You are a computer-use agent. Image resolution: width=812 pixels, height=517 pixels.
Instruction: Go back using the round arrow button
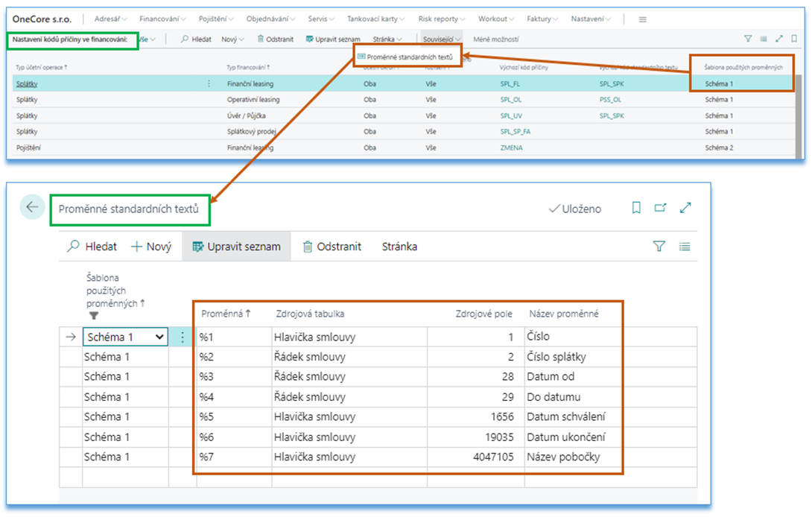[32, 208]
